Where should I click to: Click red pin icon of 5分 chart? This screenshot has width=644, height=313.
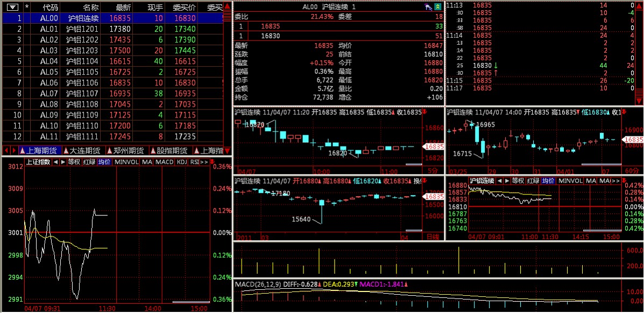[x=424, y=112]
